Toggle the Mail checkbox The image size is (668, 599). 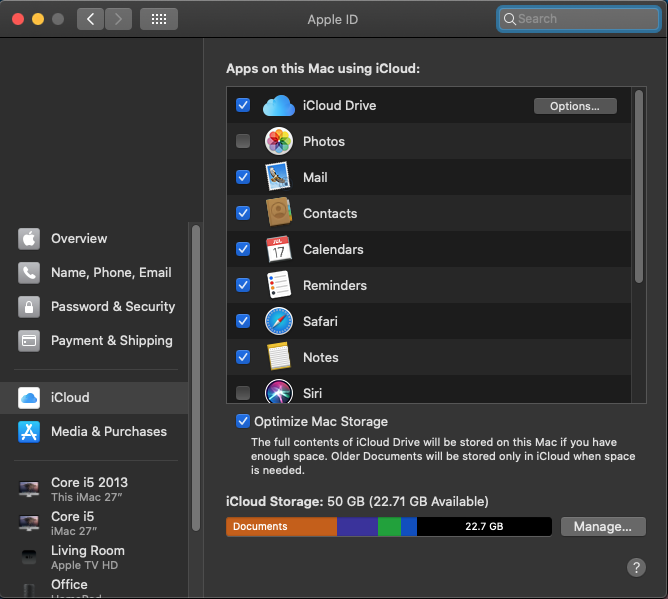coord(243,177)
